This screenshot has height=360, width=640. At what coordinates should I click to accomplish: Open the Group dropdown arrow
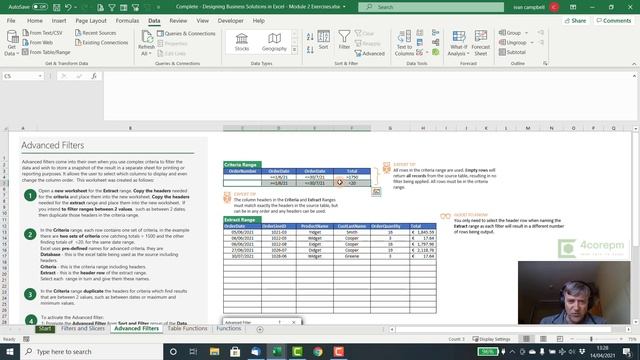pyautogui.click(x=527, y=33)
